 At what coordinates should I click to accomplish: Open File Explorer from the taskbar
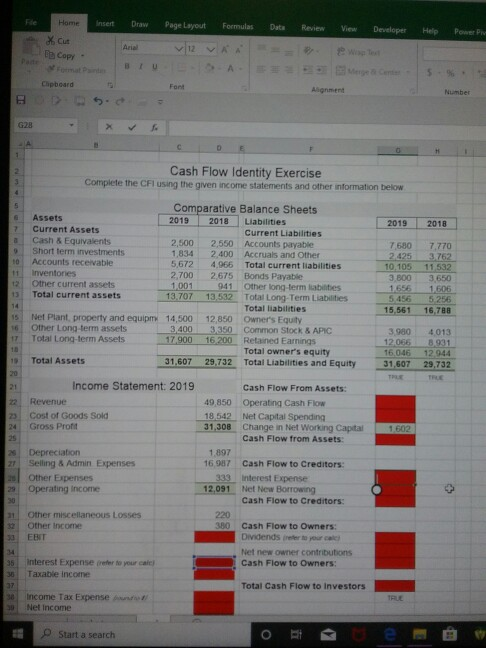point(420,634)
